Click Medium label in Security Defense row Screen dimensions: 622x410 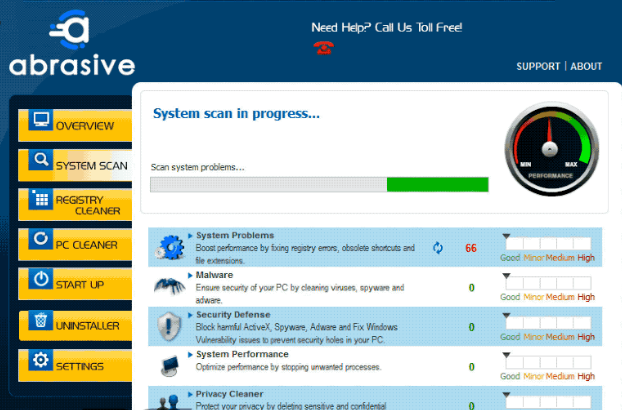pos(560,337)
